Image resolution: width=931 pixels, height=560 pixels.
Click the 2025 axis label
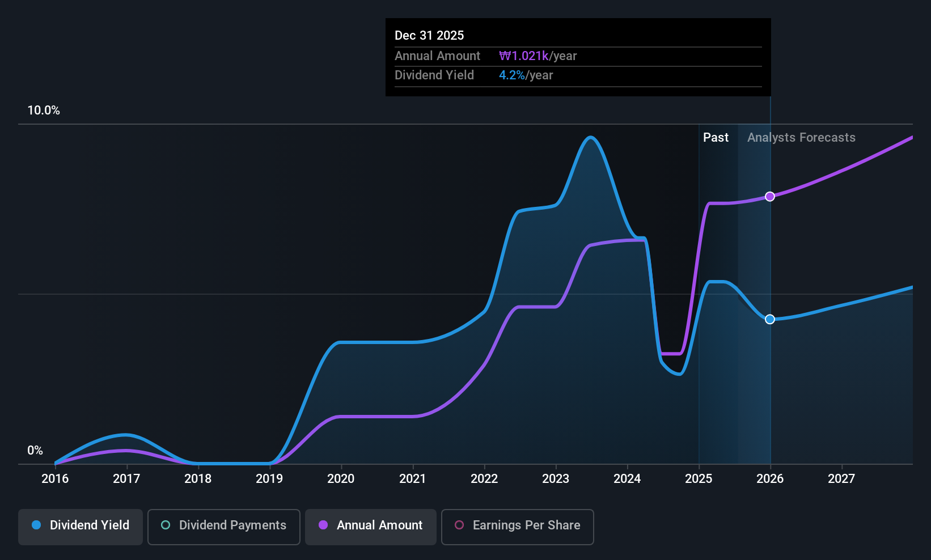click(x=699, y=479)
